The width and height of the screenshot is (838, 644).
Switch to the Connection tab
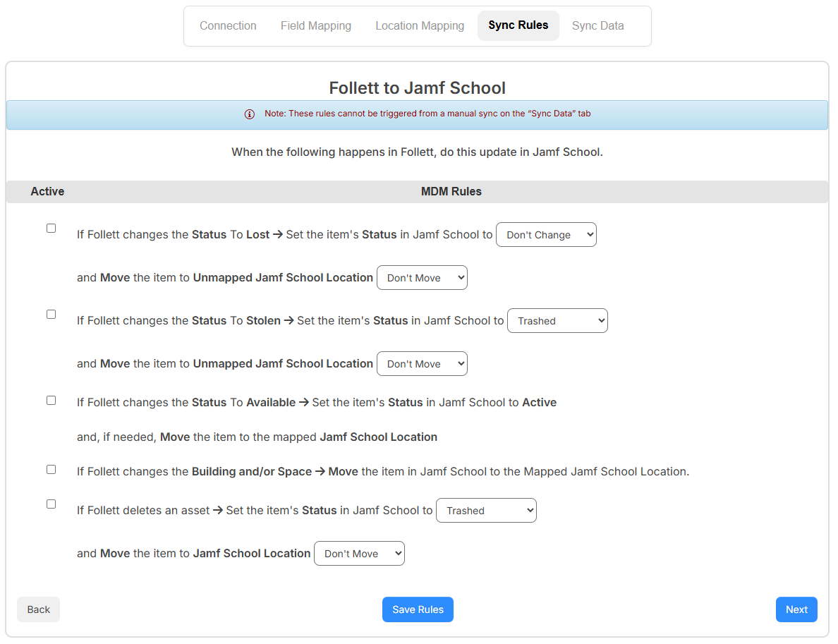[228, 25]
